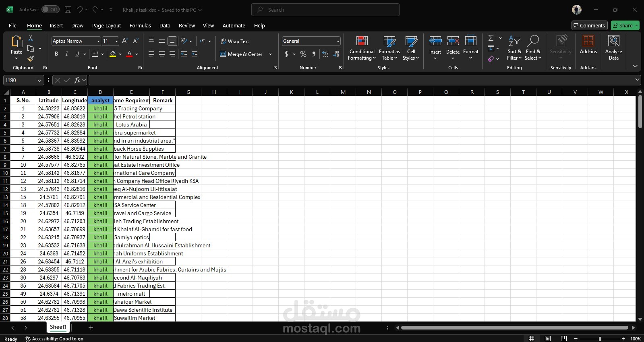Click the Search box in title bar
This screenshot has height=342, width=644.
point(325,10)
